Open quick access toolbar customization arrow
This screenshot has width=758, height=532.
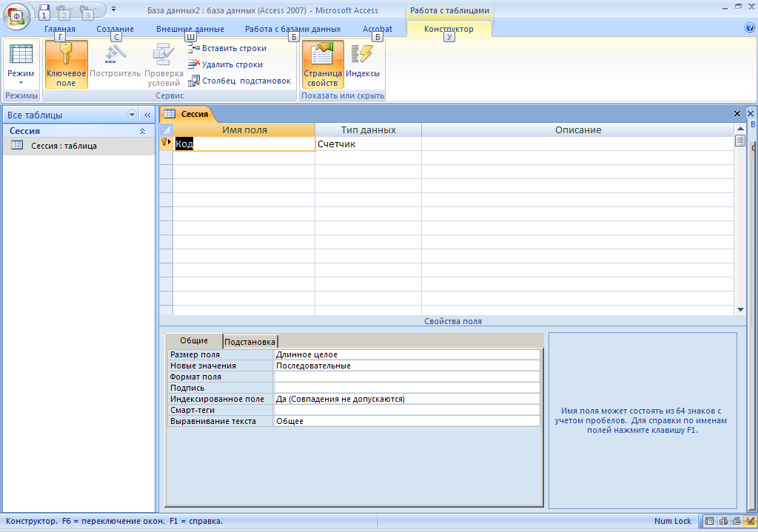[113, 9]
